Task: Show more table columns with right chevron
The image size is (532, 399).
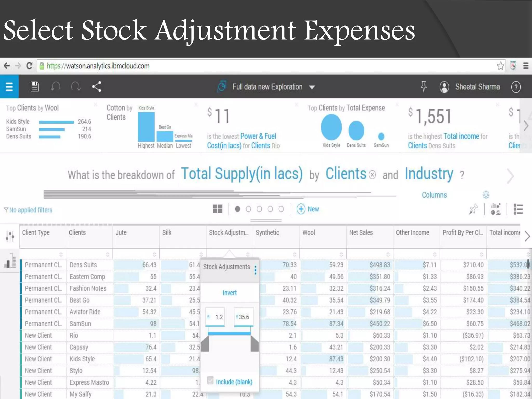Action: click(527, 236)
